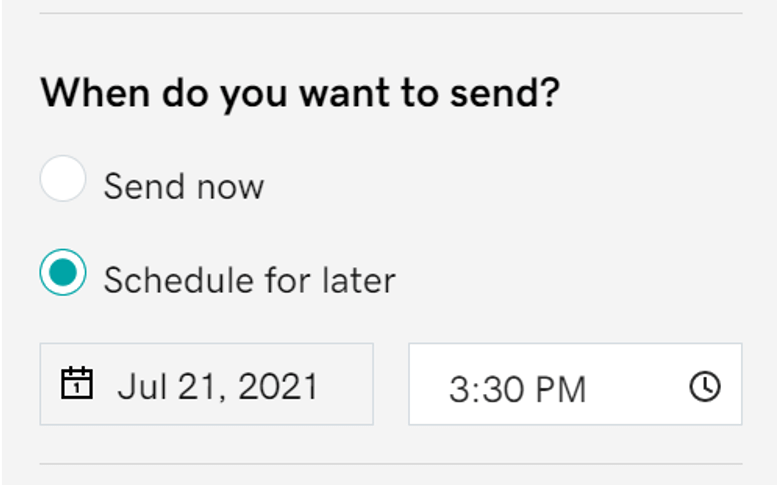This screenshot has height=485, width=777.
Task: Choose the 'Send now' label text
Action: tap(184, 187)
